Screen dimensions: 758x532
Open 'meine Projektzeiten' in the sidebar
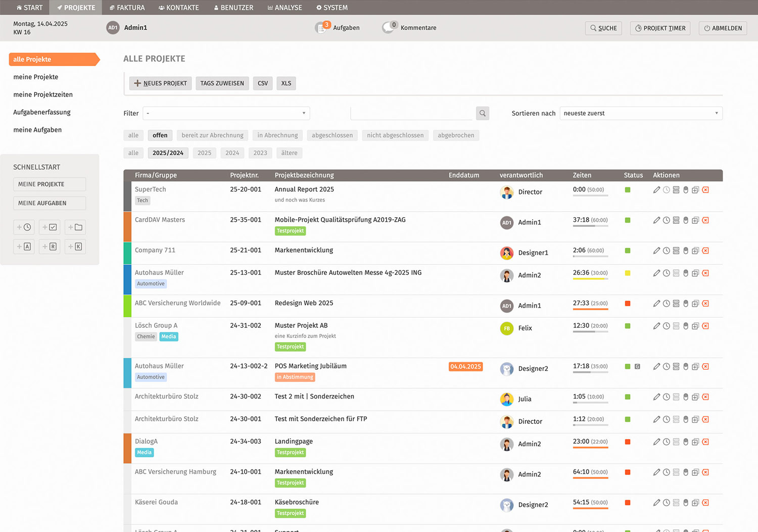(x=43, y=94)
